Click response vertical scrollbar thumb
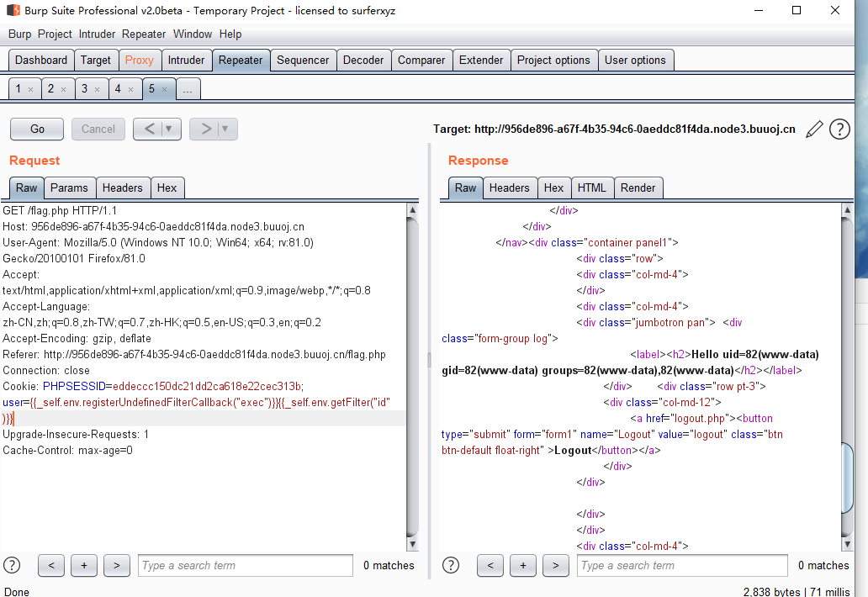Screen dimensions: 868x597 coord(847,478)
